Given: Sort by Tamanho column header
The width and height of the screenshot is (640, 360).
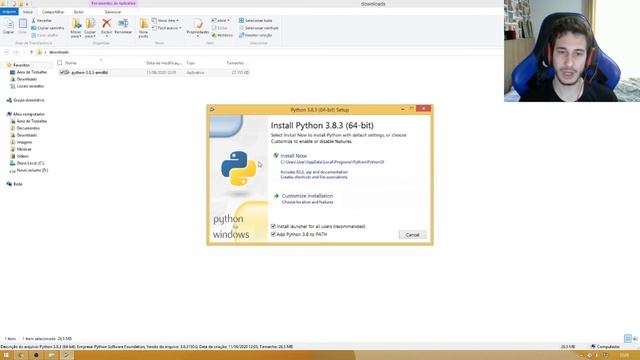Looking at the screenshot, I should [235, 63].
